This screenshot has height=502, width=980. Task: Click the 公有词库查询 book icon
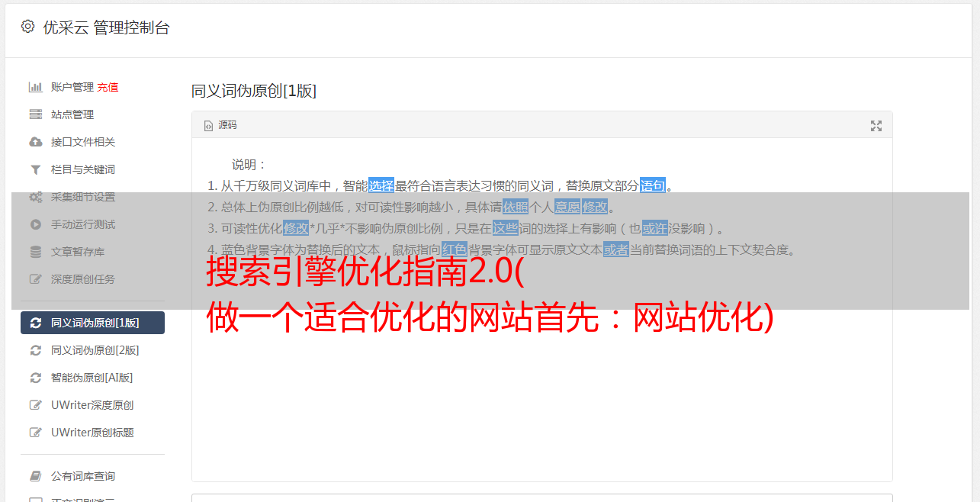[x=35, y=476]
